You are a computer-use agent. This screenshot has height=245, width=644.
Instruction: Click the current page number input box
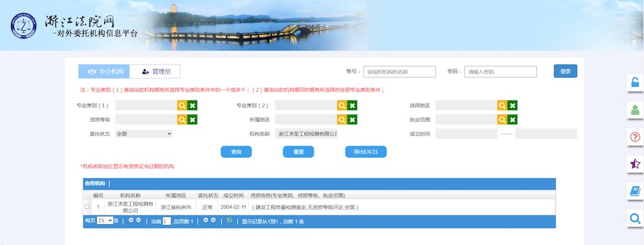coord(166,221)
